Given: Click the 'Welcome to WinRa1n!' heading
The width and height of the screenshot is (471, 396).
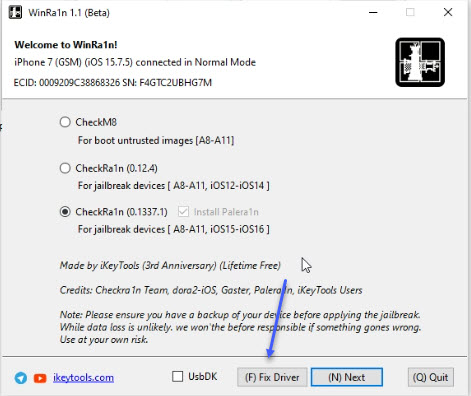Looking at the screenshot, I should (66, 45).
